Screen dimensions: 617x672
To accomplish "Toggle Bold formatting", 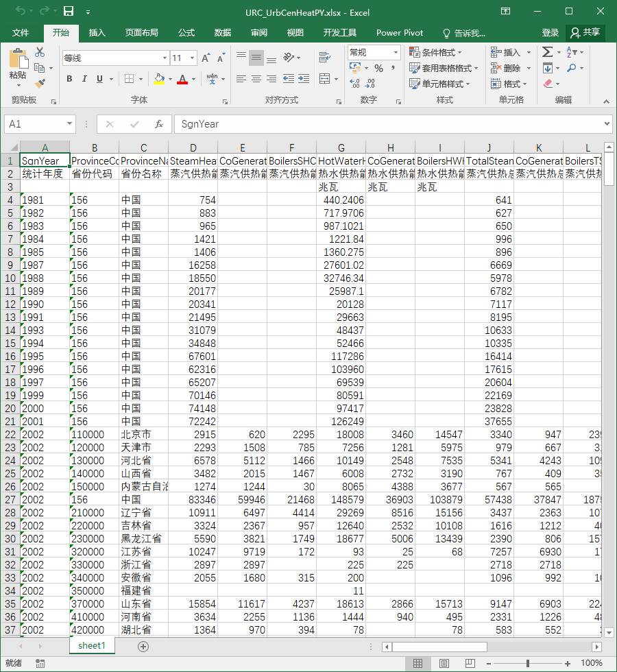I will click(x=69, y=79).
